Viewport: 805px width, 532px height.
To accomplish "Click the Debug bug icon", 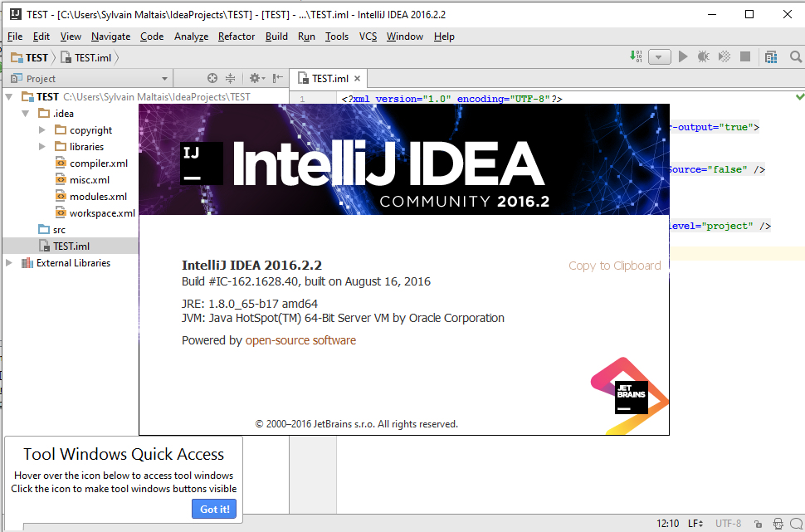I will coord(704,56).
